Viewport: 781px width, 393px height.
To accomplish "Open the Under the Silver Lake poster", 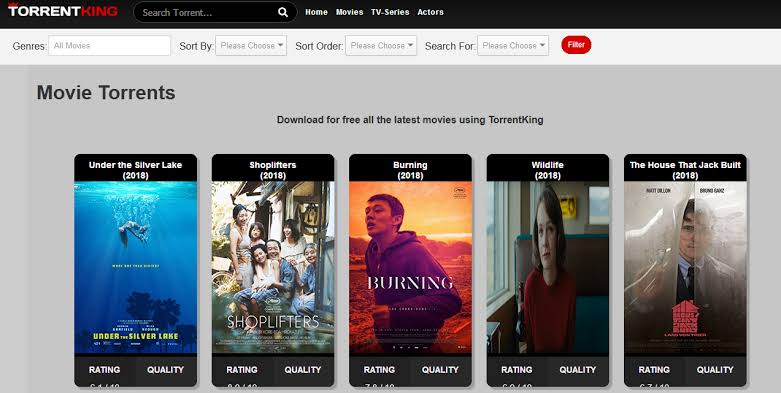I will pos(135,268).
